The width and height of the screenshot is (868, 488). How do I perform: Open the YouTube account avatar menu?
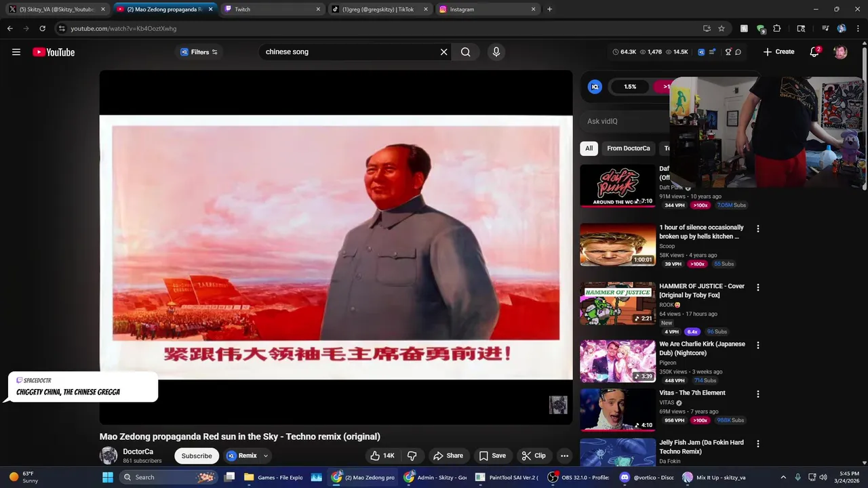[840, 52]
